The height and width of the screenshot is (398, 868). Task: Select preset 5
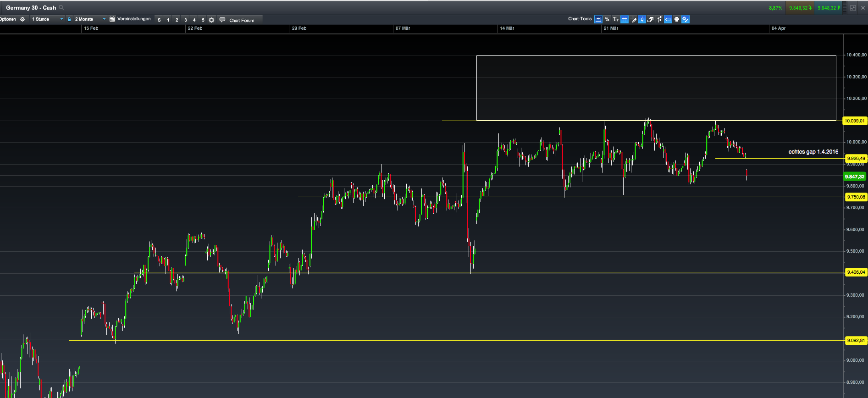[203, 20]
